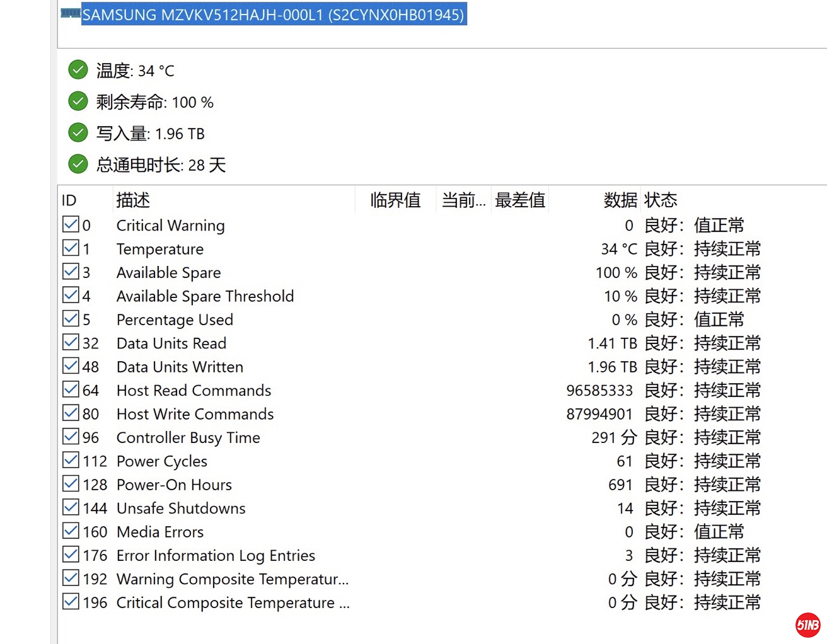This screenshot has width=827, height=644.
Task: Select the SAMSUNG MZVKV512HAJH drive entry
Action: pos(274,14)
